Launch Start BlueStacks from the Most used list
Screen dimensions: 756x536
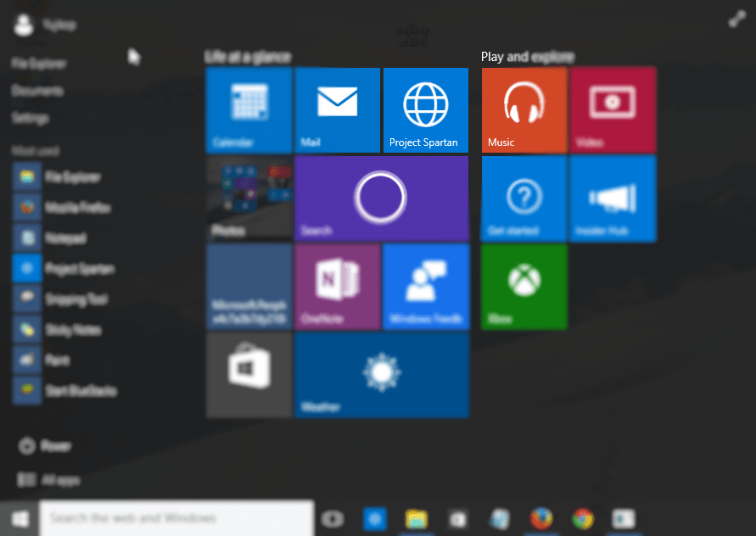(x=64, y=390)
